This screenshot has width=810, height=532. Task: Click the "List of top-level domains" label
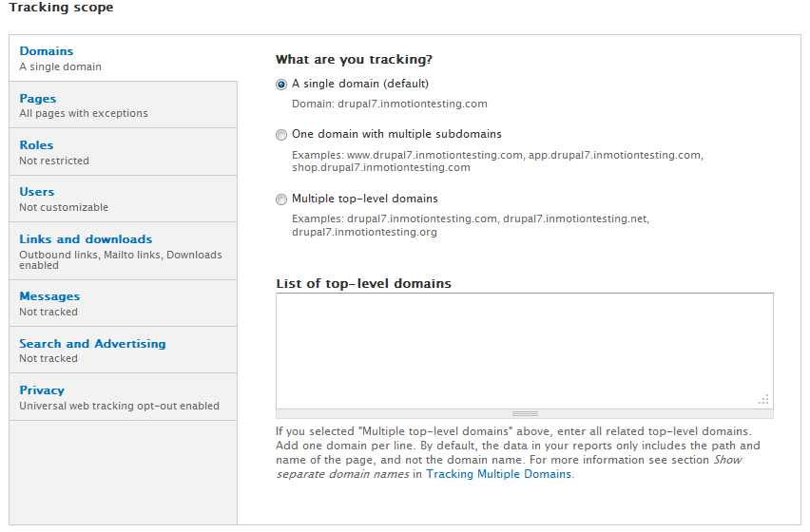363,283
